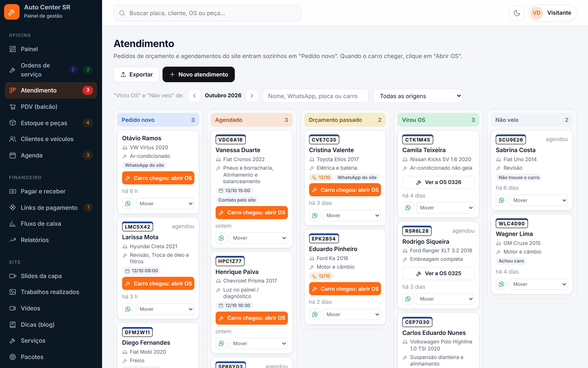
Task: Open Vídeos in the sidebar
Action: tap(51, 308)
